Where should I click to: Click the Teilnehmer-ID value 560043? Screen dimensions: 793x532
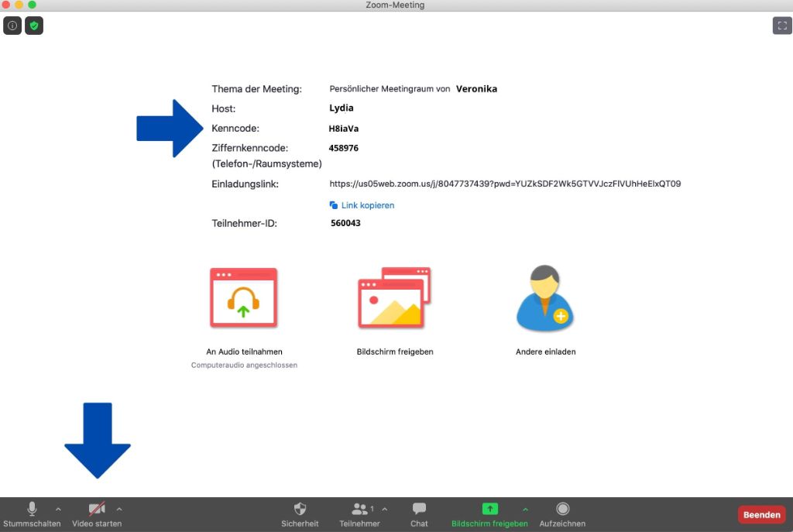point(345,223)
